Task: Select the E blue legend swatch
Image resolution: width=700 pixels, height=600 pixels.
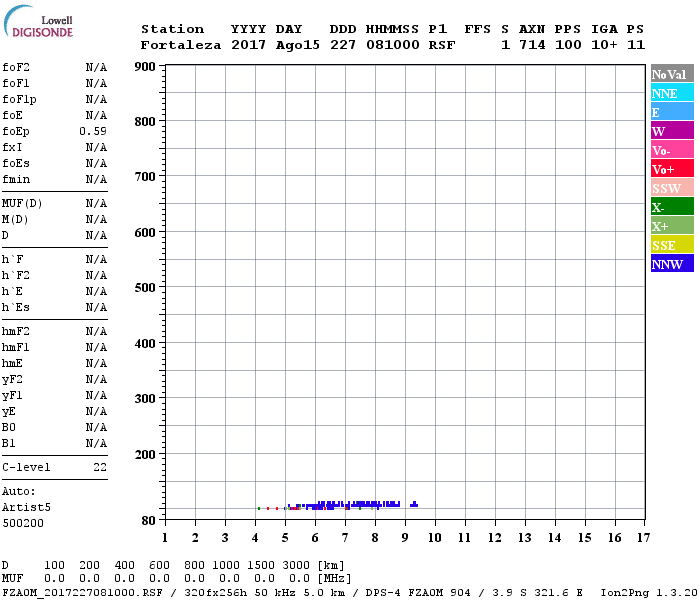Action: (x=672, y=112)
